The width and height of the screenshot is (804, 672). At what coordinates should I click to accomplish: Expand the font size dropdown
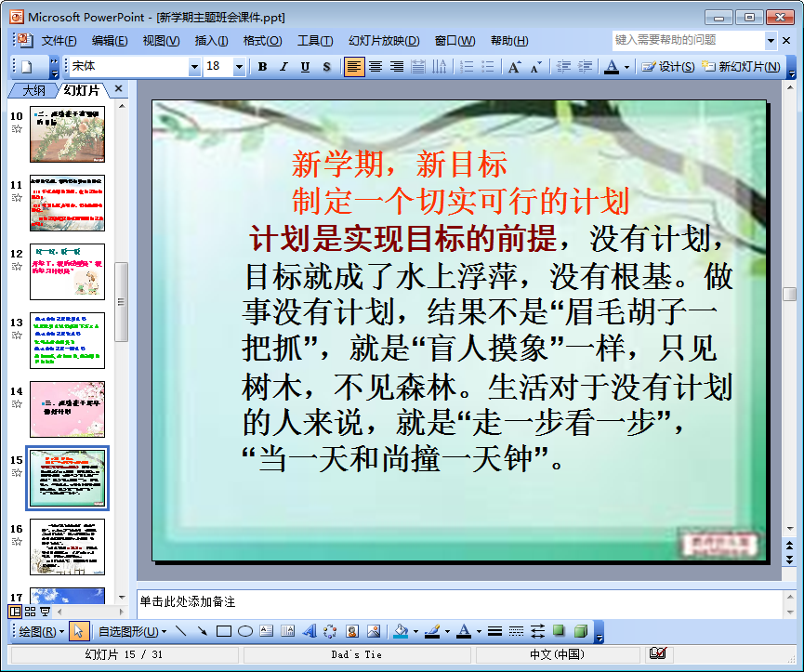point(239,67)
